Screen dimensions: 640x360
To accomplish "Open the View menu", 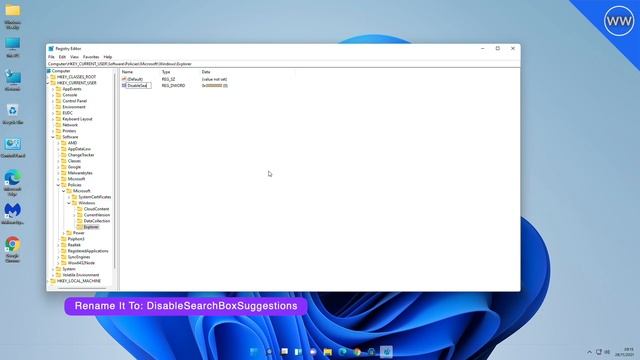I will [74, 57].
